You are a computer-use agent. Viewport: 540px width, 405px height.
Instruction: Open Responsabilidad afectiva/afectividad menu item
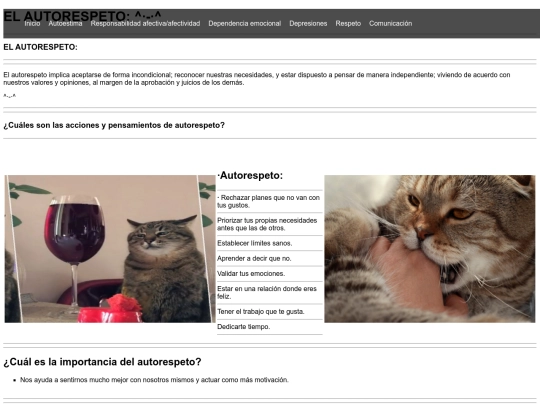pyautogui.click(x=145, y=23)
